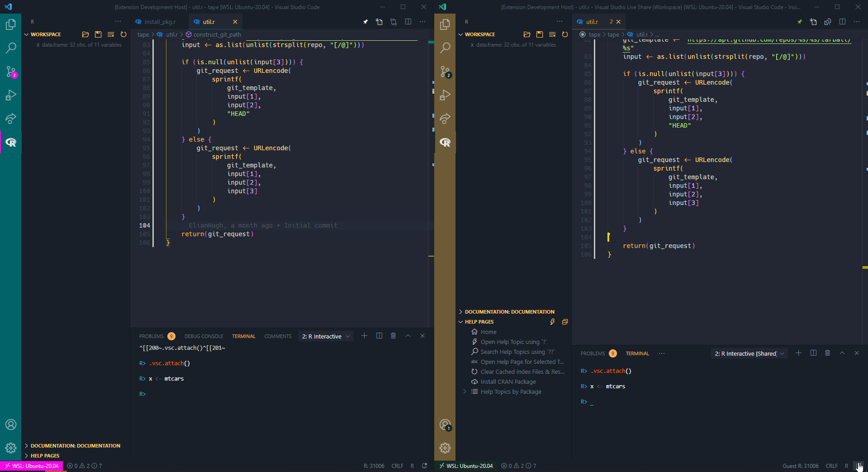The height and width of the screenshot is (472, 868).
Task: Open Explorer in the left VS Code window
Action: [11, 24]
